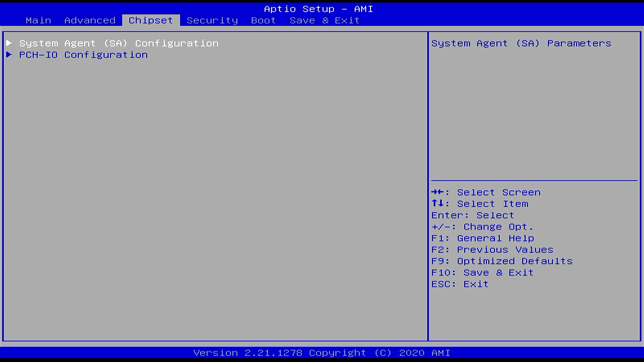Switch to the Main tab
This screenshot has height=362, width=644.
click(x=38, y=20)
